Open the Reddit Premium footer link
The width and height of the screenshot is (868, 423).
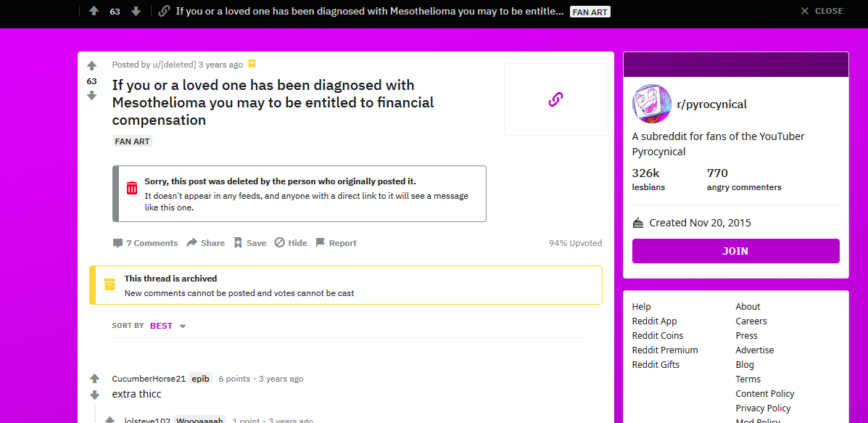pyautogui.click(x=665, y=350)
